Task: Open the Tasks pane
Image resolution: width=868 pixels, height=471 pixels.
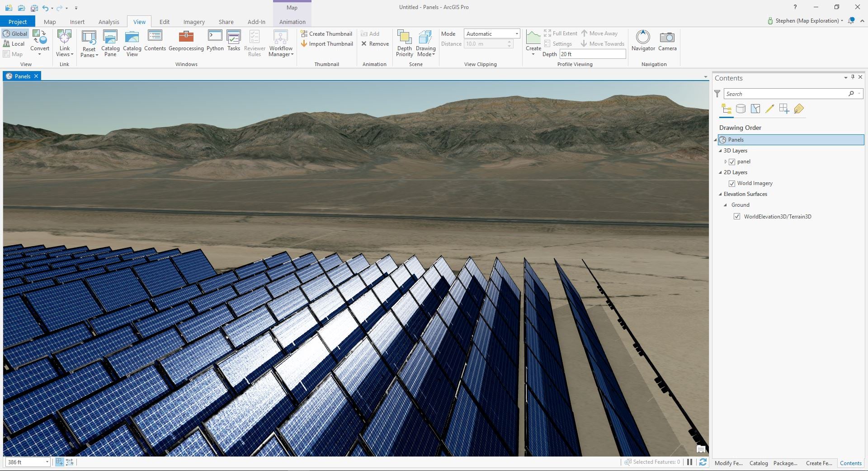Action: 234,41
